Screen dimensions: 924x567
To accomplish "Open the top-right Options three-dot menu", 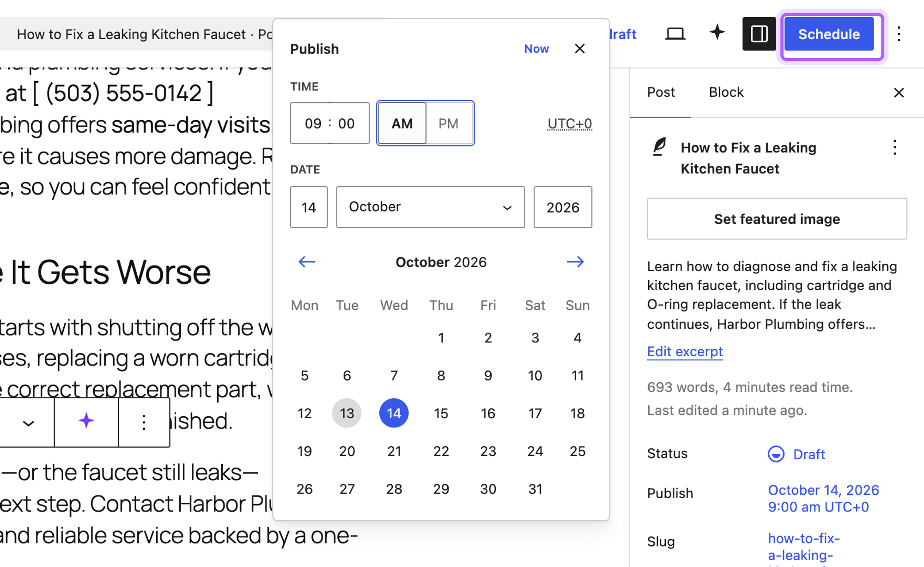I will coord(899,34).
